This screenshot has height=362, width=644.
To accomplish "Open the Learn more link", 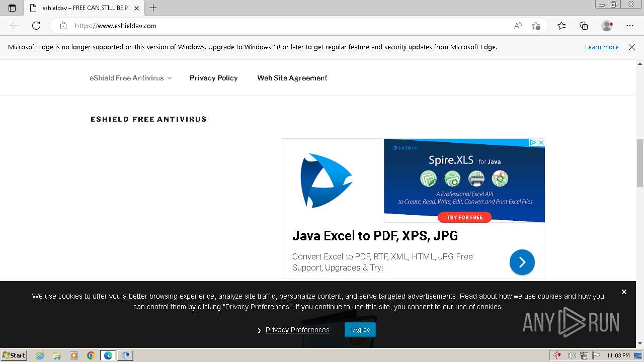I will point(602,47).
